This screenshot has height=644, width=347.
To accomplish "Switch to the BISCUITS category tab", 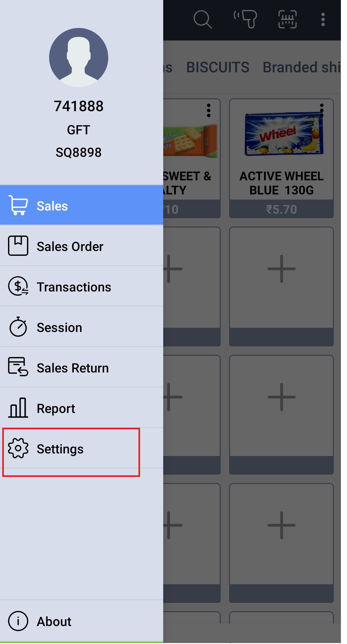I will 218,67.
